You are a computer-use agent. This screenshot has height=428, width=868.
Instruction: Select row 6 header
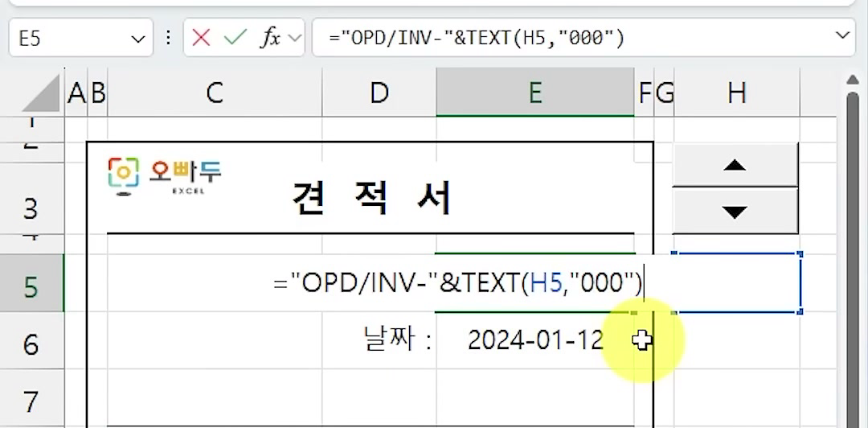(x=31, y=340)
